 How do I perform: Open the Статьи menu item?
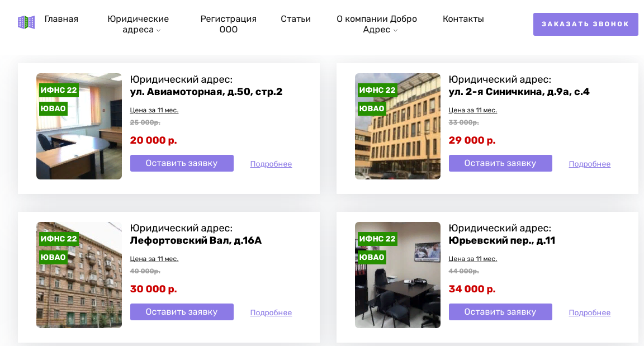296,19
